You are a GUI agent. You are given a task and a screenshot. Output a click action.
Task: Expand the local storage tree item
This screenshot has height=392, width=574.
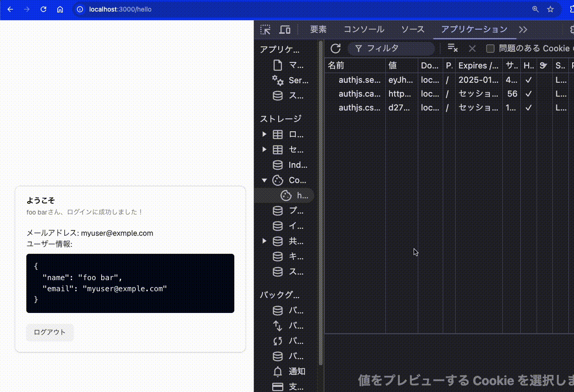[264, 135]
